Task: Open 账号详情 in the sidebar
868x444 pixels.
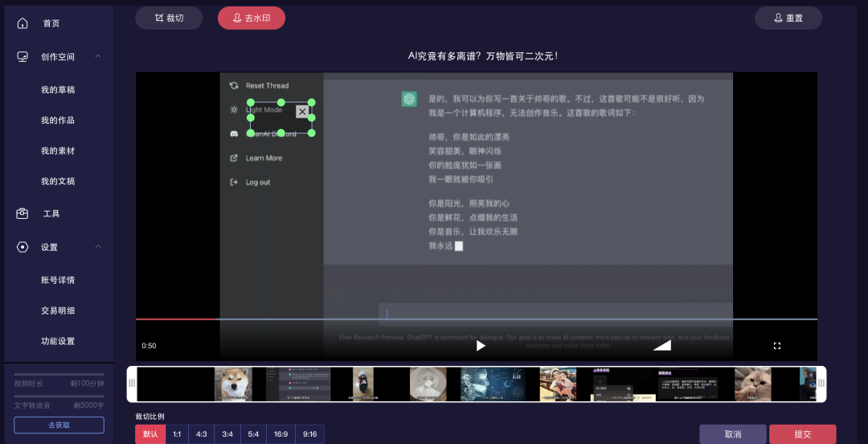Action: 58,280
